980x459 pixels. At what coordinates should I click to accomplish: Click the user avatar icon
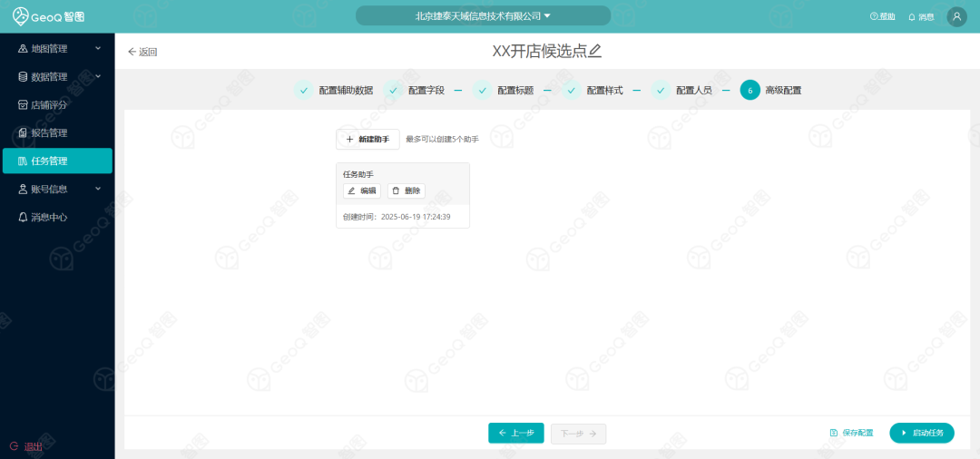point(957,16)
